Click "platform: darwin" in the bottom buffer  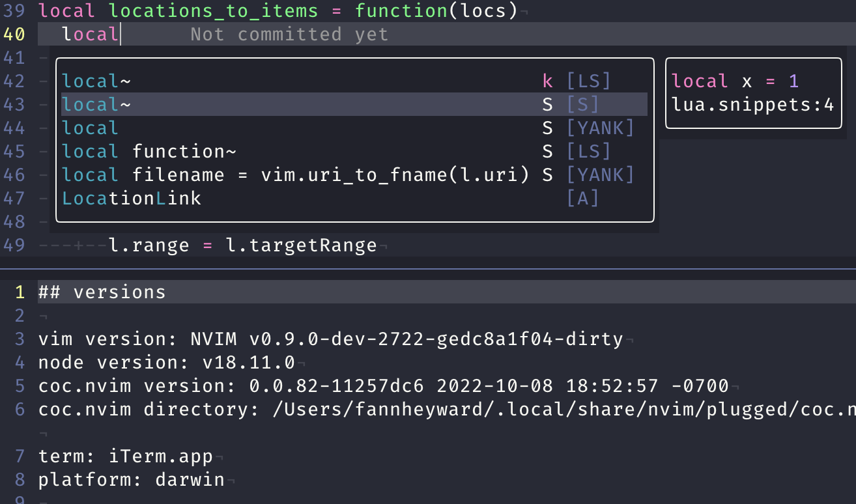click(x=130, y=479)
